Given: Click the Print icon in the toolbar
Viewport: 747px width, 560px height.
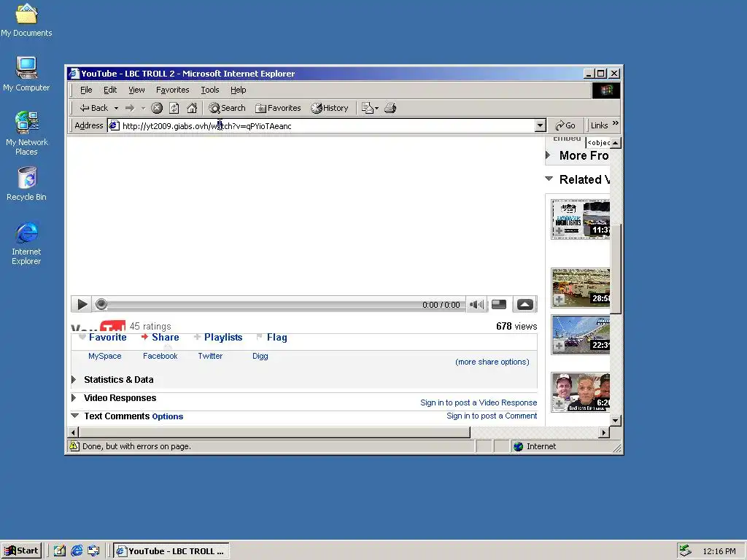Looking at the screenshot, I should 390,108.
